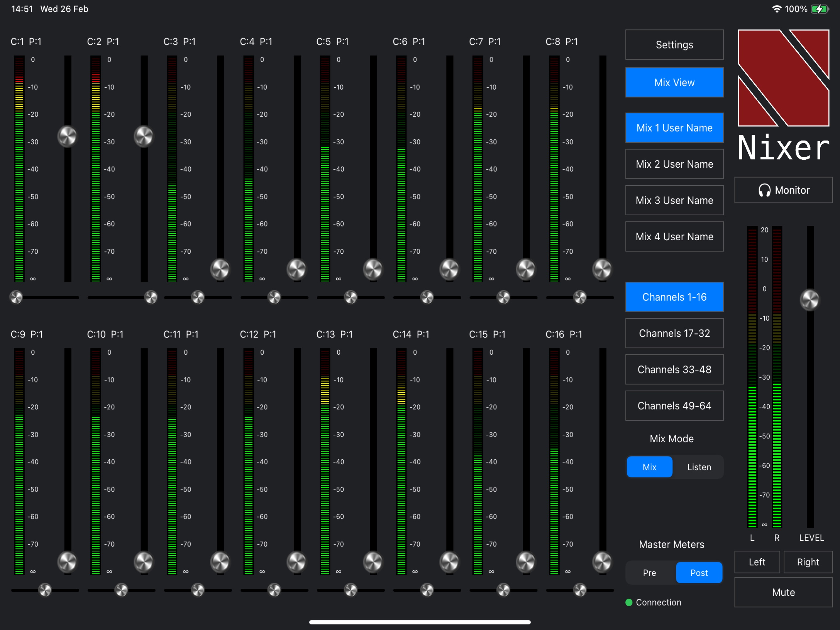Screen dimensions: 840x630
Task: Click the C:3 pan slider knob
Action: (198, 297)
